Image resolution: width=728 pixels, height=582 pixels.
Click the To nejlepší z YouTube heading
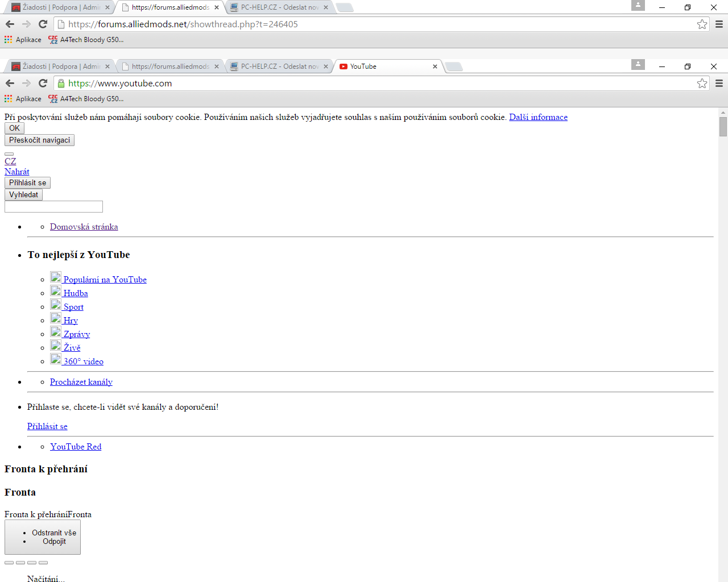pyautogui.click(x=78, y=255)
